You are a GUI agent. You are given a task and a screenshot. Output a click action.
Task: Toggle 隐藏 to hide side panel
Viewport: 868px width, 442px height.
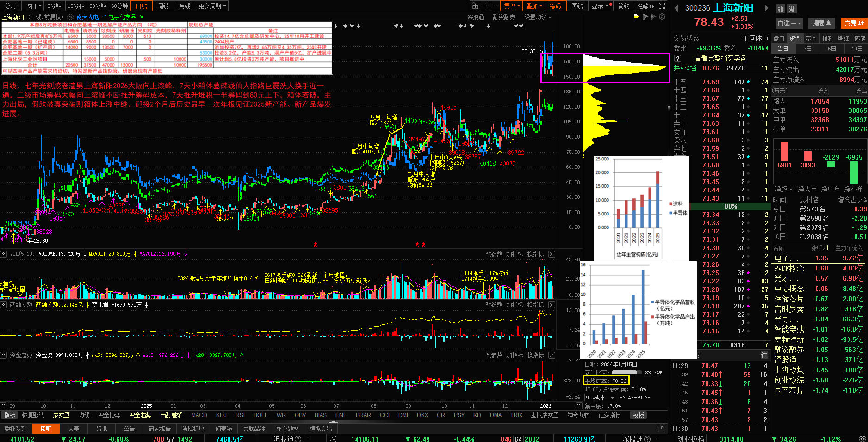645,6
